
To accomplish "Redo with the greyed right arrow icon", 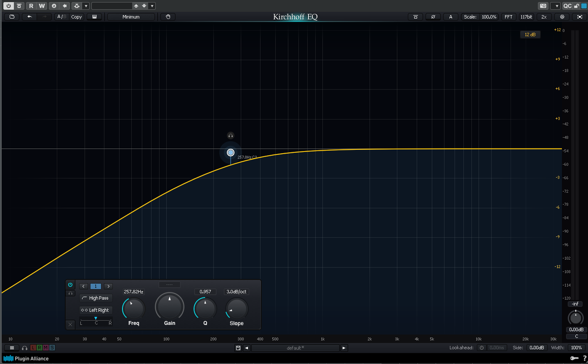I will [44, 17].
